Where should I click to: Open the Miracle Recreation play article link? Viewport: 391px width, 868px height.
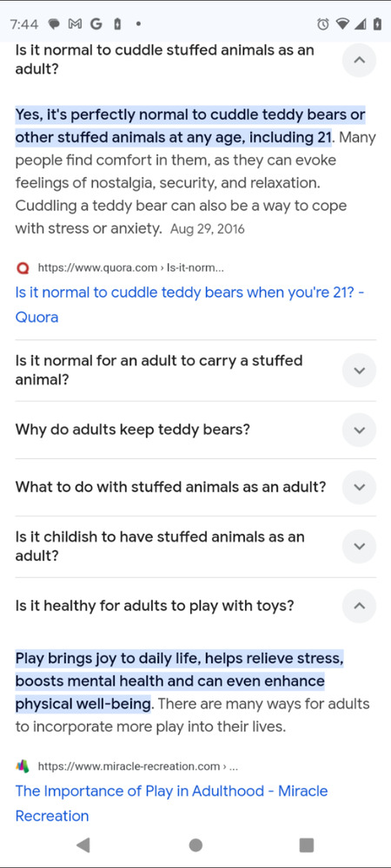tap(172, 803)
